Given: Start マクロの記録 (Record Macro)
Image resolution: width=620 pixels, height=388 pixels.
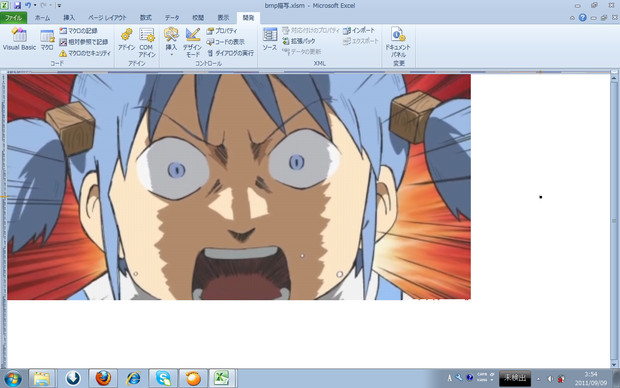Looking at the screenshot, I should tap(78, 30).
